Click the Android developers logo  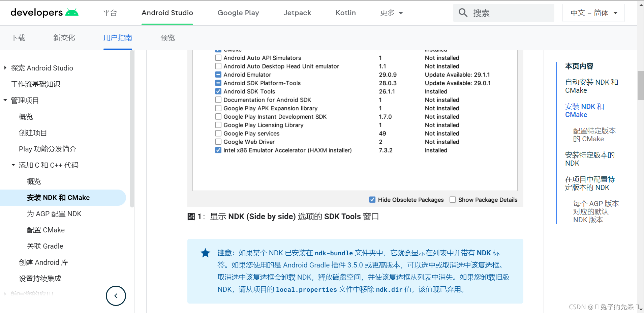click(x=44, y=13)
